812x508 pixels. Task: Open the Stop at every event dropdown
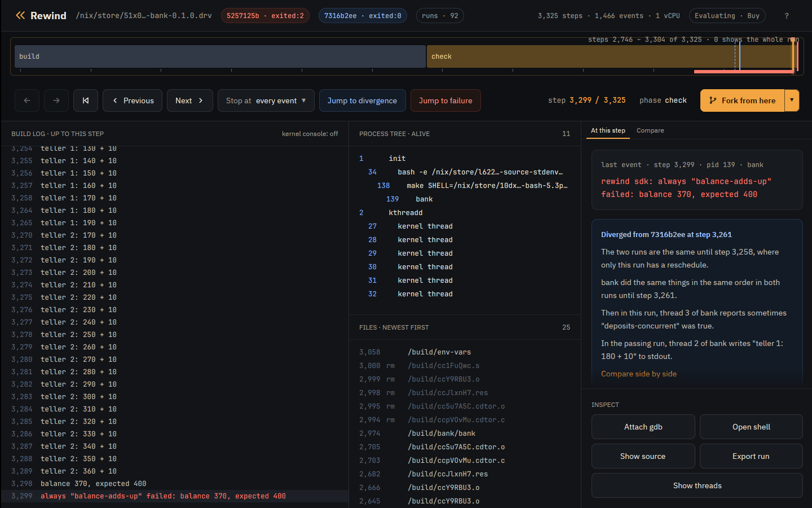pos(266,100)
